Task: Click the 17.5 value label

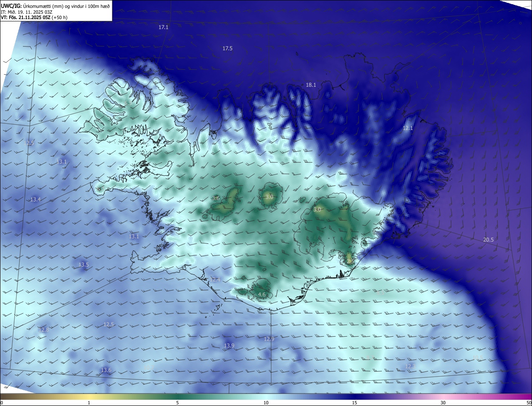Action: click(227, 49)
